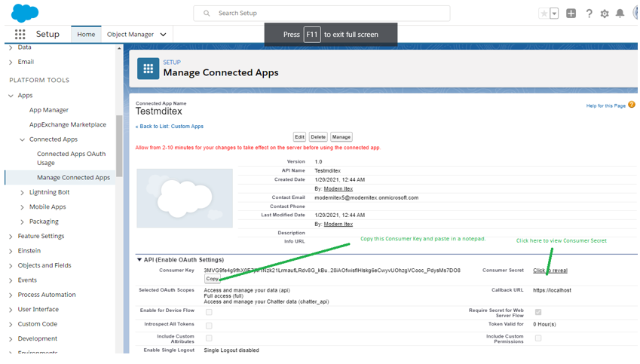Collapse the Connected Apps subsection
This screenshot has height=364, width=640.
[22, 139]
